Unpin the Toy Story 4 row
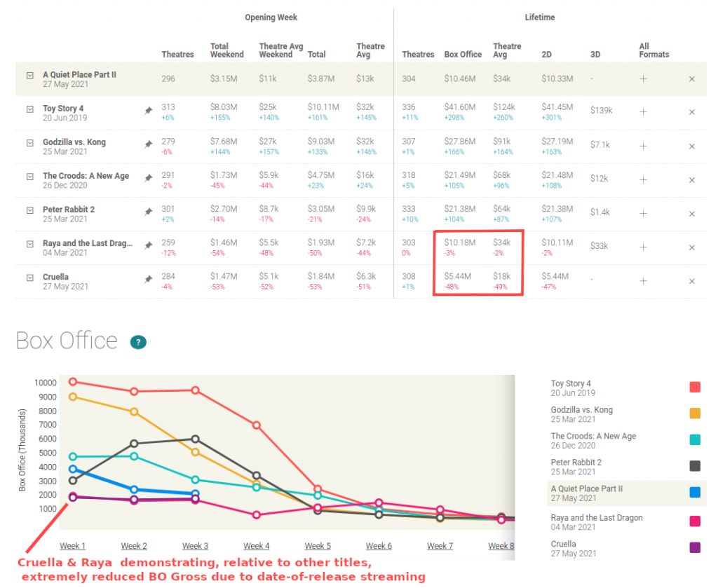Screen dimensions: 718x588 pos(149,111)
